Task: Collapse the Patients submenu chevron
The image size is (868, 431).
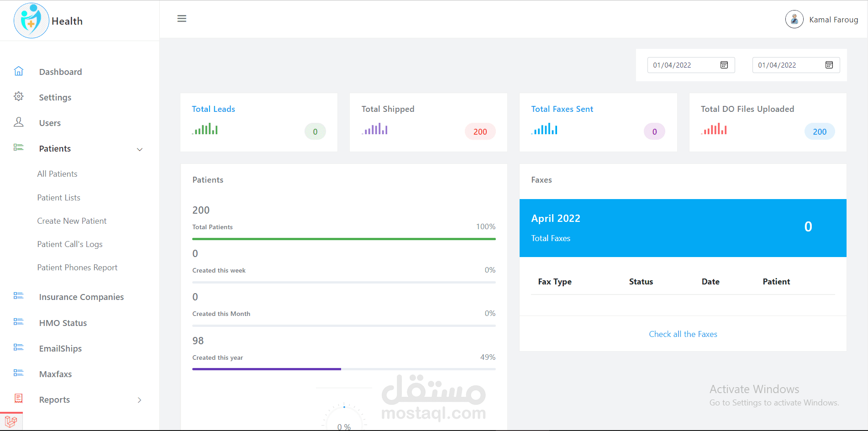Action: click(140, 149)
